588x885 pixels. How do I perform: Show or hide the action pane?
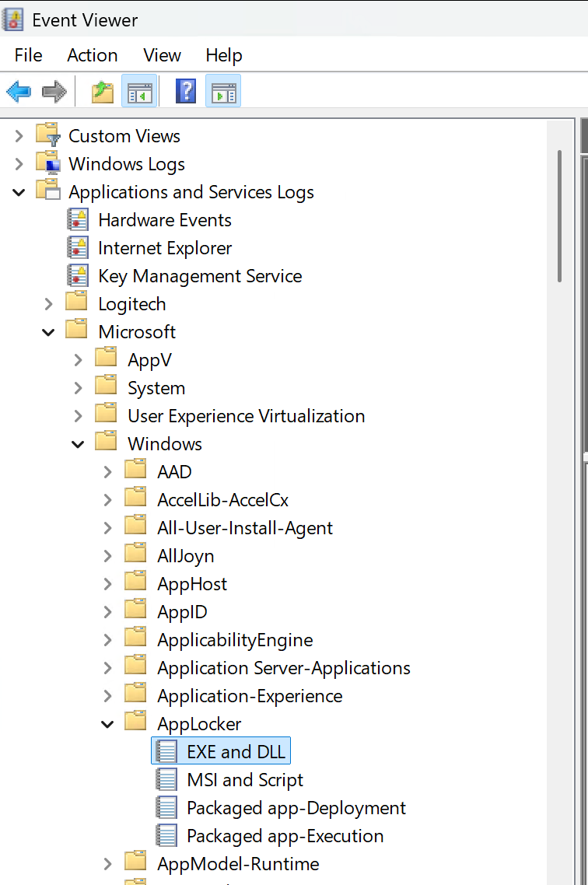coord(223,91)
